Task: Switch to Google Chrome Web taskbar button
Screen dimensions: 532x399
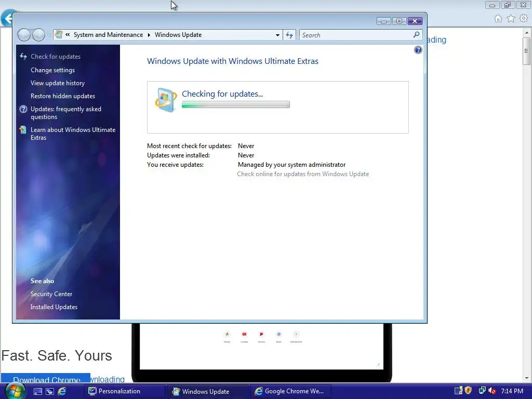Action: 290,391
